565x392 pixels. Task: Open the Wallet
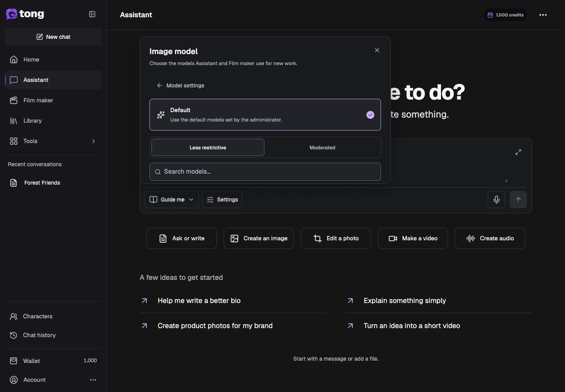point(53,361)
